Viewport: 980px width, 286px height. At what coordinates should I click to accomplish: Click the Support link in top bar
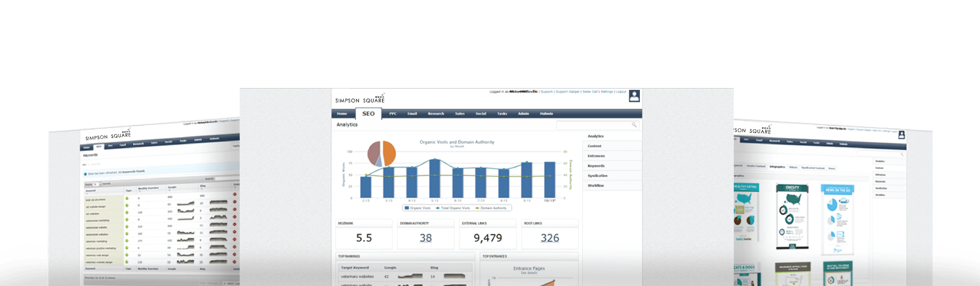point(546,92)
